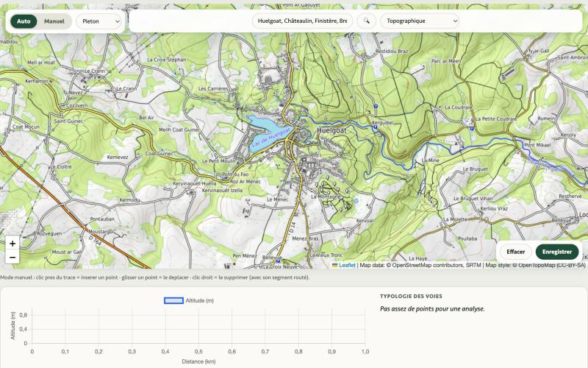The width and height of the screenshot is (588, 368).
Task: Click the Saint-Guinec place label
Action: pos(68,121)
